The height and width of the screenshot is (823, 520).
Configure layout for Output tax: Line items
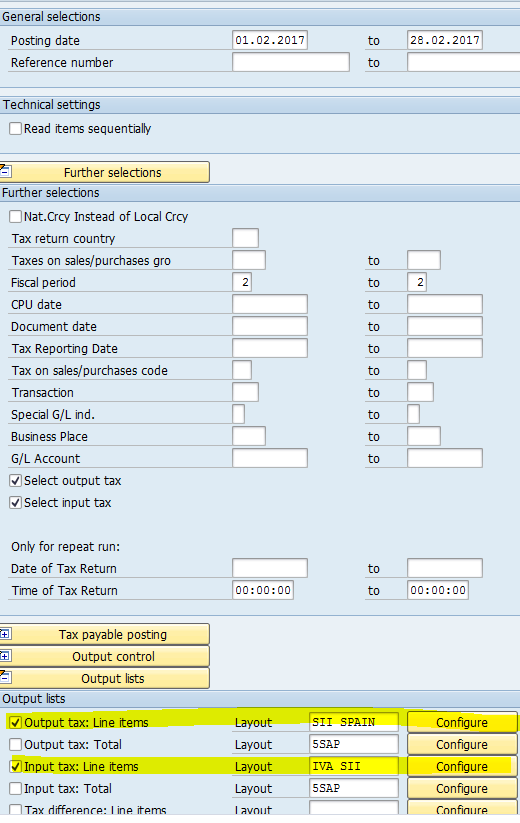[x=462, y=722]
